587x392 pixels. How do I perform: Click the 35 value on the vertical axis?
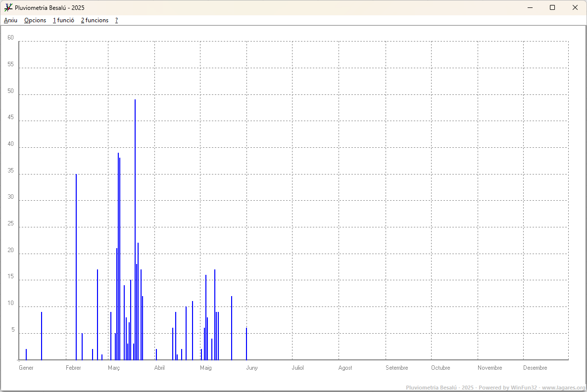(10, 171)
